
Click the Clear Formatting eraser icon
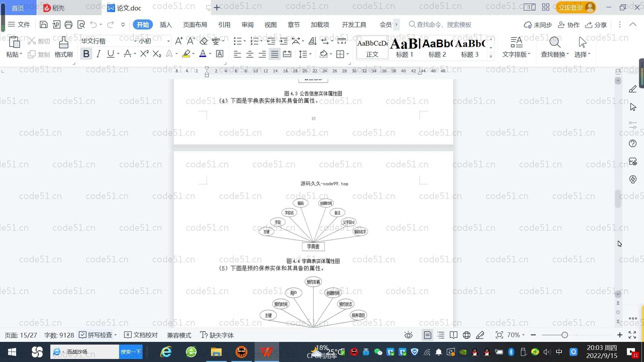click(x=203, y=41)
